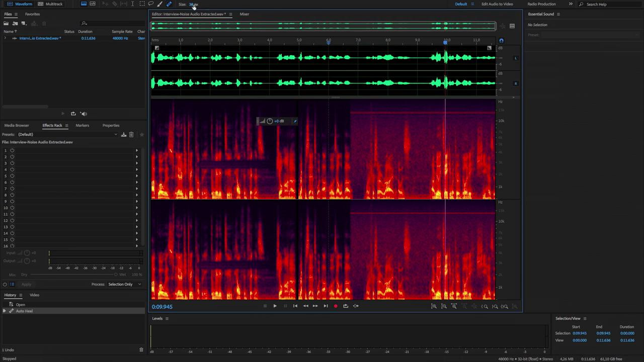Open Editor panel menu icon
This screenshot has width=644, height=362.
click(x=230, y=14)
